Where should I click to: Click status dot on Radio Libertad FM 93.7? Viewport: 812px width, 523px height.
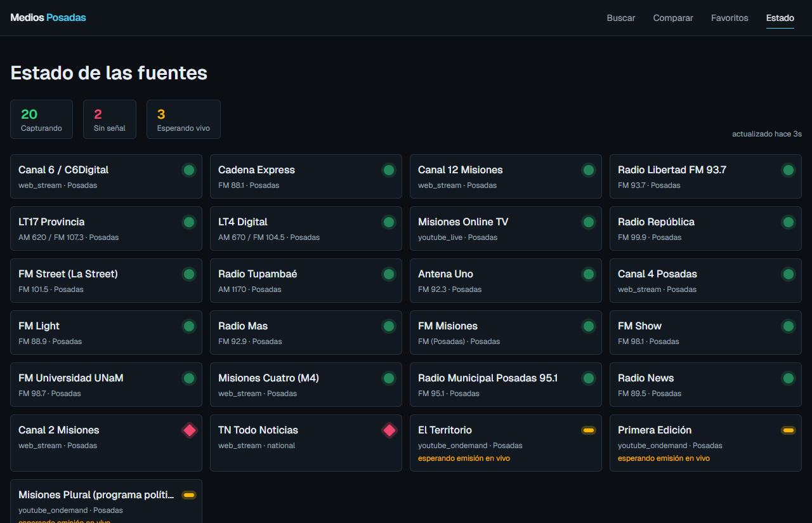point(789,170)
